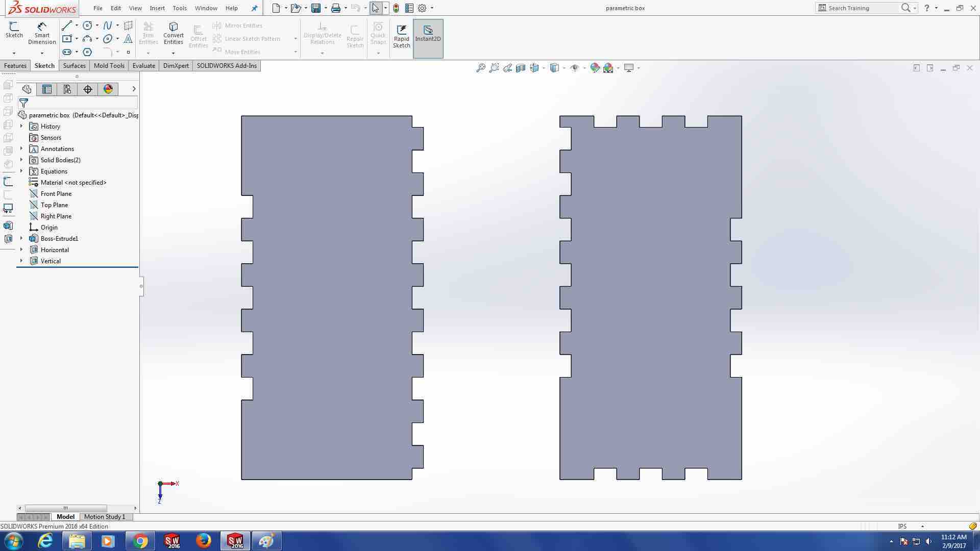Open the Section View tool

coord(520,68)
